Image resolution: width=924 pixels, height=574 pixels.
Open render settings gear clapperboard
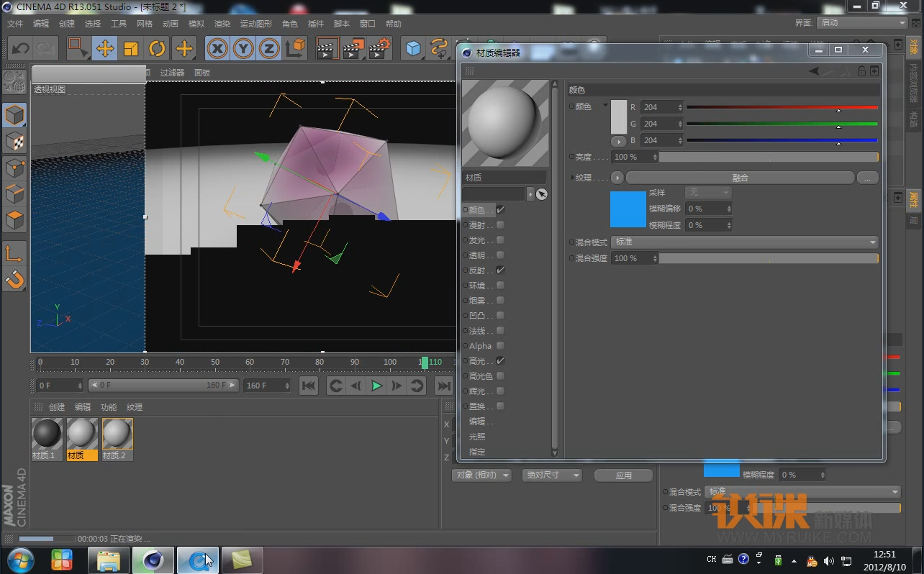(379, 49)
